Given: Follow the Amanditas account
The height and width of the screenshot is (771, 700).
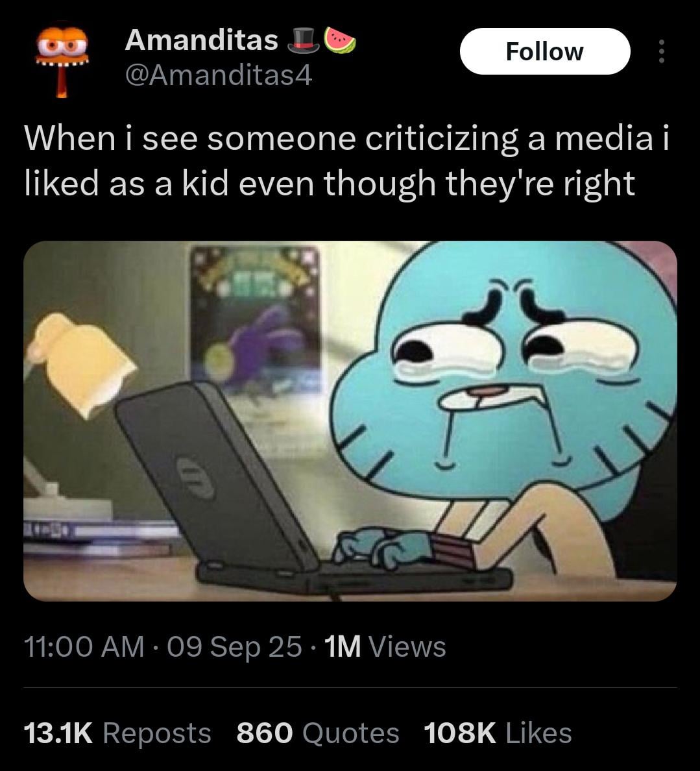Looking at the screenshot, I should click(x=545, y=51).
